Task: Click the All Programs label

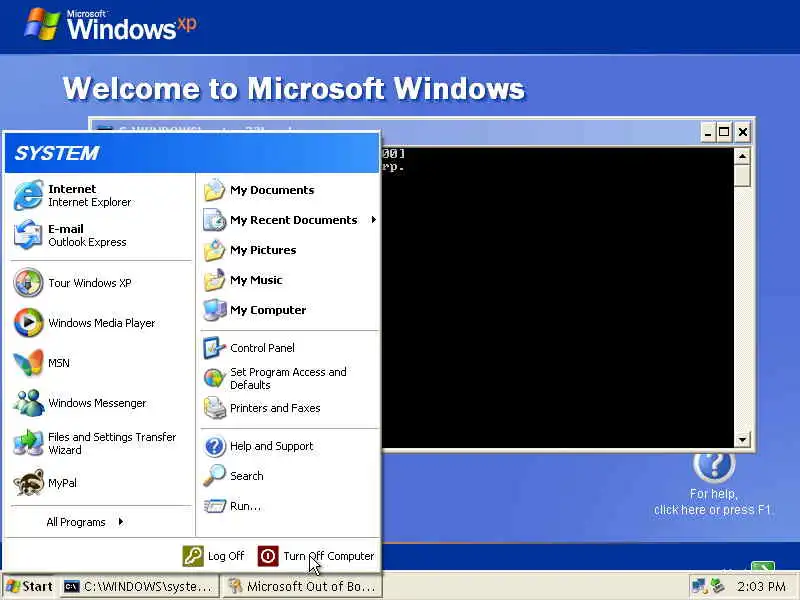Action: [76, 522]
